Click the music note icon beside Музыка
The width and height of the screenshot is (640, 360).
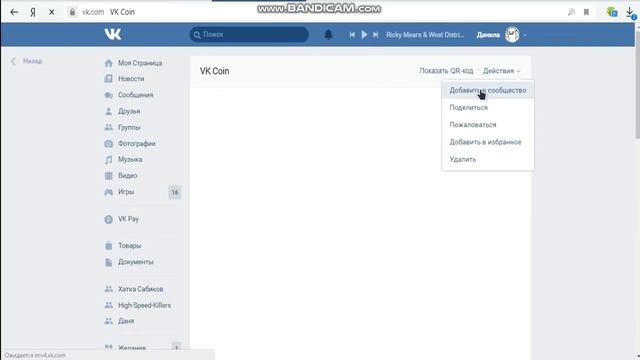[x=108, y=160]
